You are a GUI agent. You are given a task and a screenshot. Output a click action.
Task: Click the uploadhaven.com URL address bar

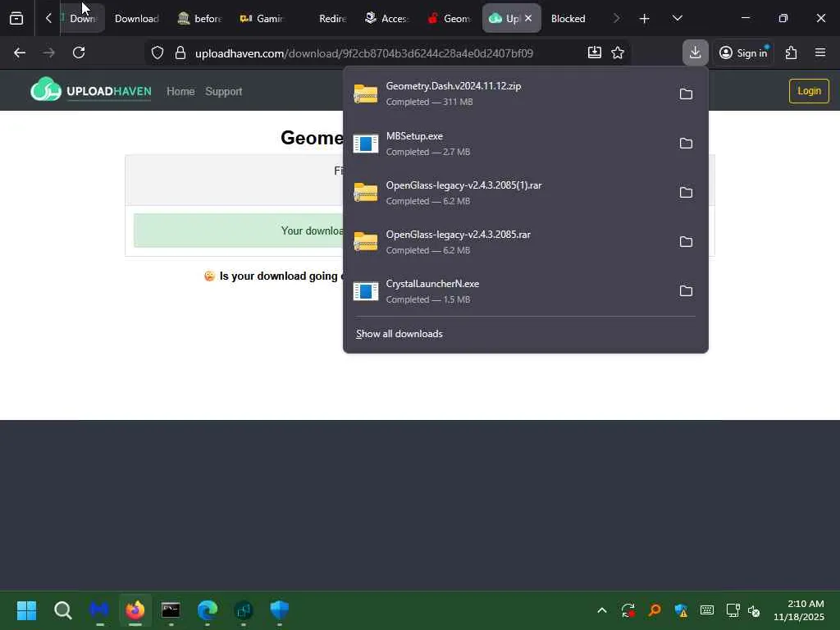tap(363, 53)
